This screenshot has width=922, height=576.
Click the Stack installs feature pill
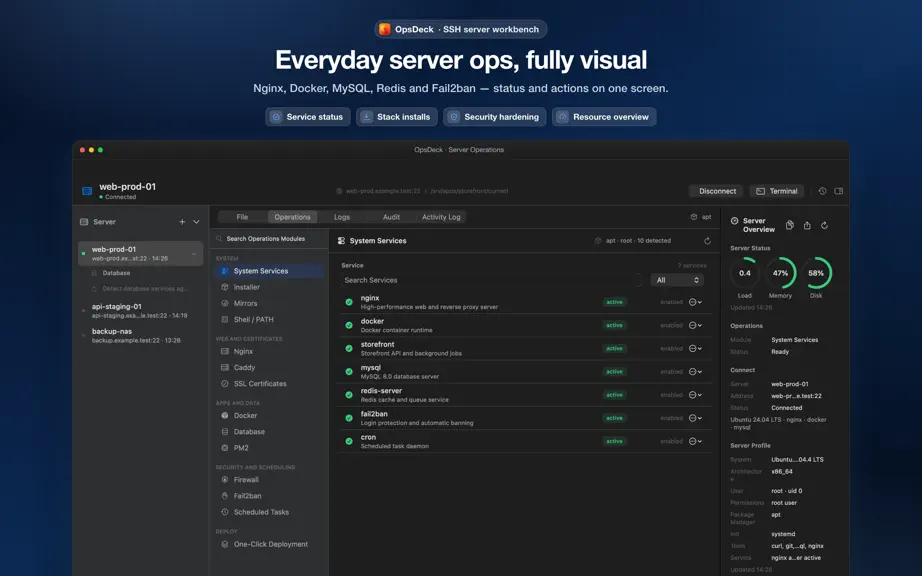coord(397,117)
